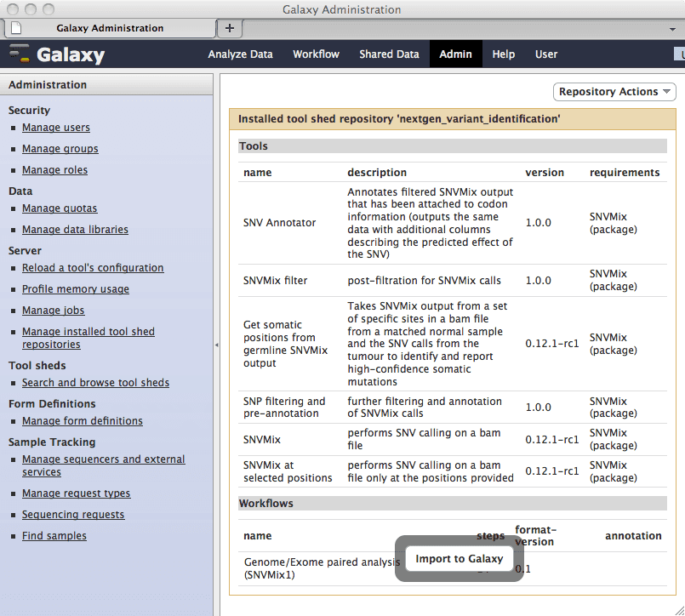
Task: Select the Help menu item
Action: [x=503, y=54]
